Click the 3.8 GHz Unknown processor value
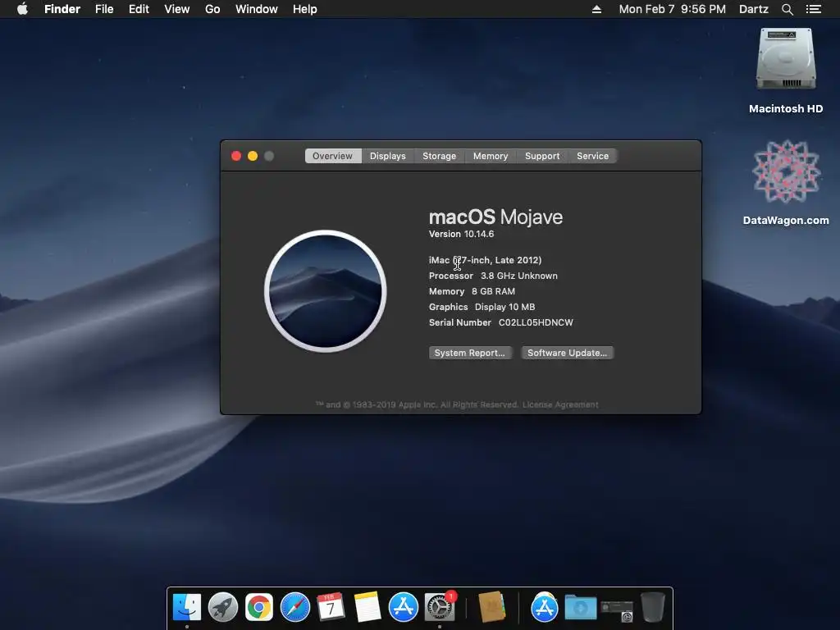This screenshot has height=630, width=840. pos(519,276)
